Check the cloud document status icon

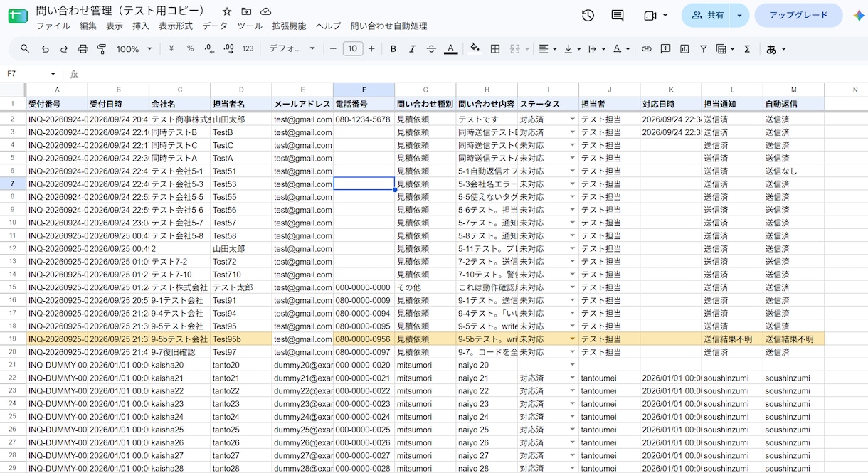point(265,11)
